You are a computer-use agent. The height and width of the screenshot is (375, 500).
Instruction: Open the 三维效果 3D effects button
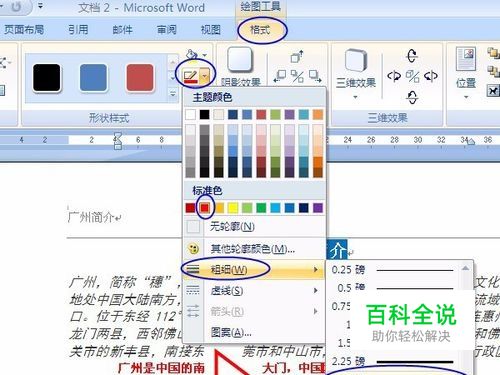click(356, 74)
